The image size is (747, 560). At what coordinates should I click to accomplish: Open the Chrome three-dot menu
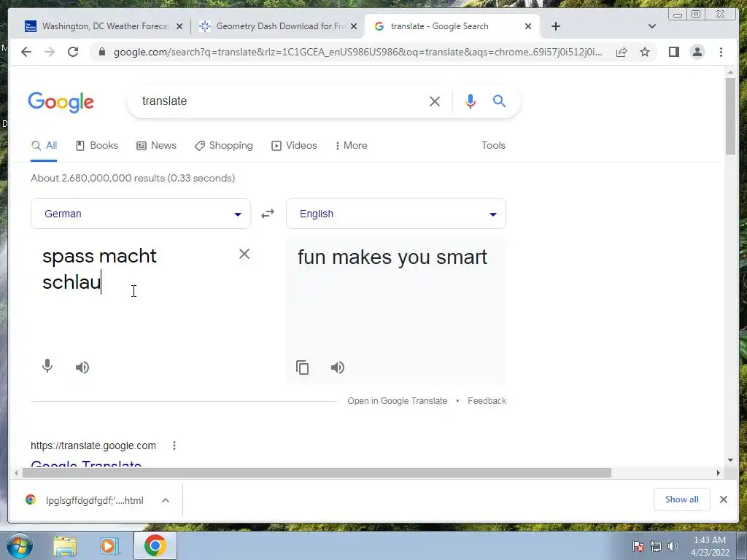coord(721,52)
